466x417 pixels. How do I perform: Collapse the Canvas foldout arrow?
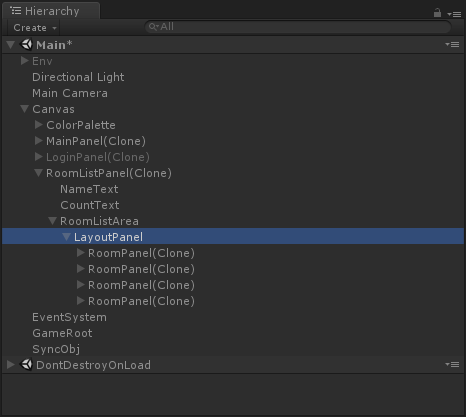(24, 109)
